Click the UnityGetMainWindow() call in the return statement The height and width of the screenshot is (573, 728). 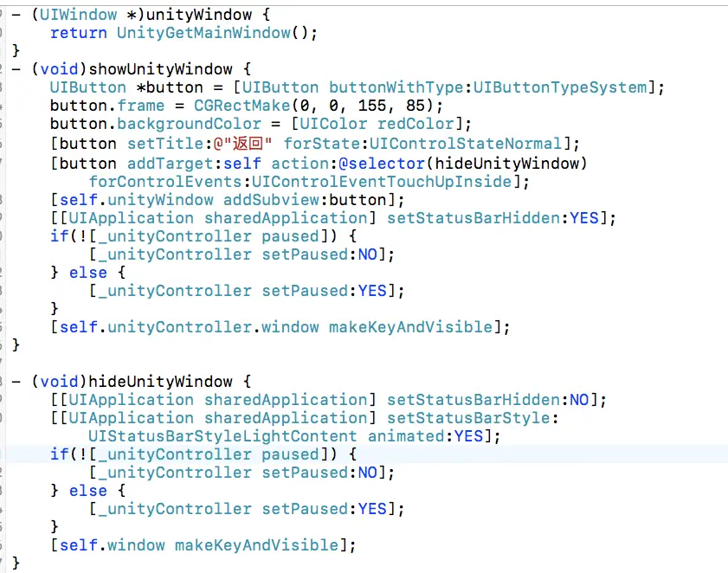point(212,33)
